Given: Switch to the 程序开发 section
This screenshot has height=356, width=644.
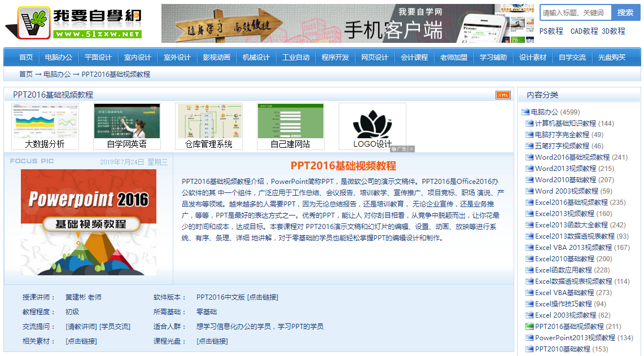Looking at the screenshot, I should pyautogui.click(x=336, y=57).
